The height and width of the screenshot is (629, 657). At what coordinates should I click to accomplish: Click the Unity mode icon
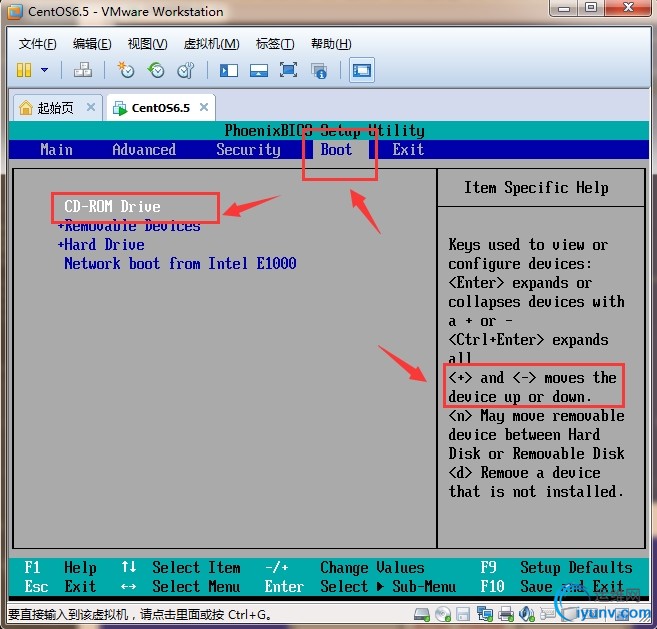coord(319,70)
